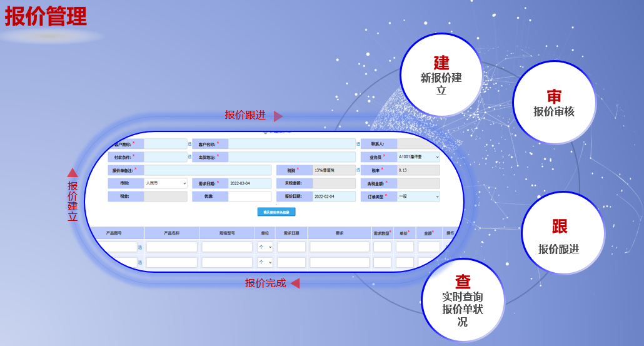Viewport: 644px width, 346px height.
Task: Click the left-pointing arrow beside 报价完成
Action: tap(295, 283)
